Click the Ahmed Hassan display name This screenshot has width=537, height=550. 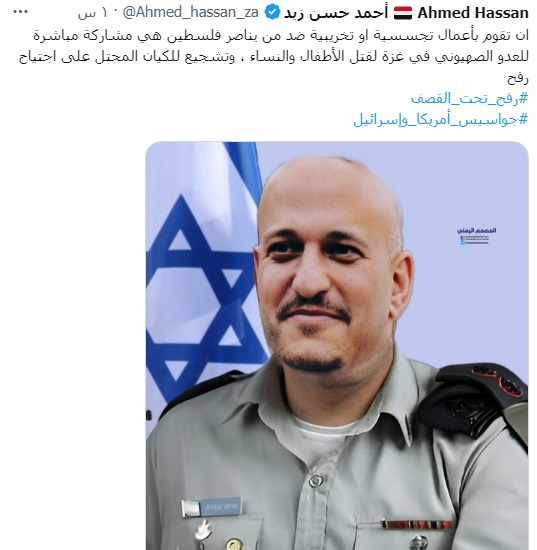pos(473,13)
